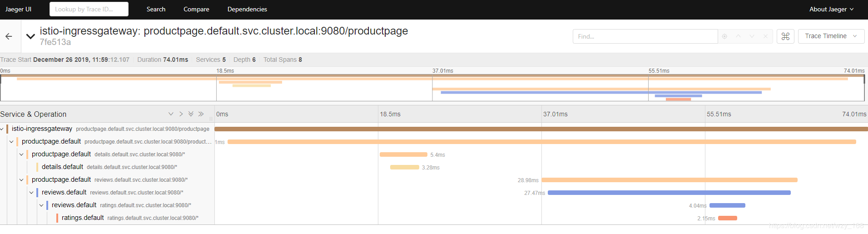
Task: Go to next find result with down arrow
Action: click(752, 36)
